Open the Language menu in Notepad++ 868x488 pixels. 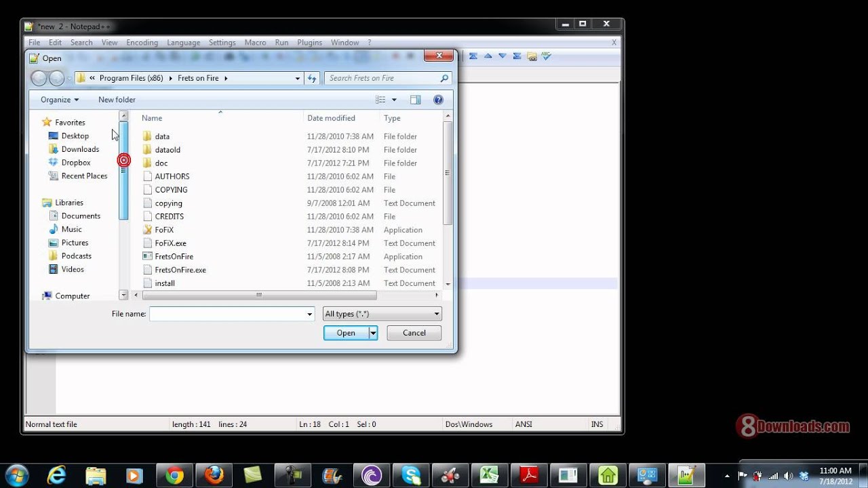tap(183, 43)
